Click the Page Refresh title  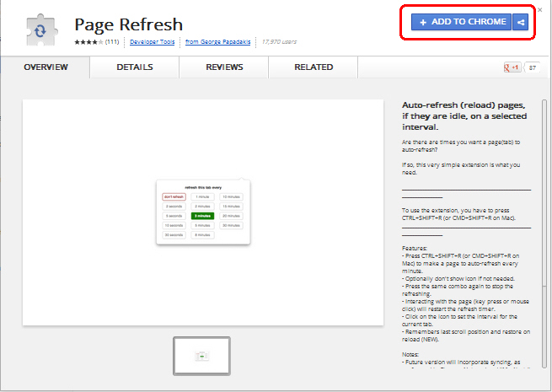coord(128,24)
